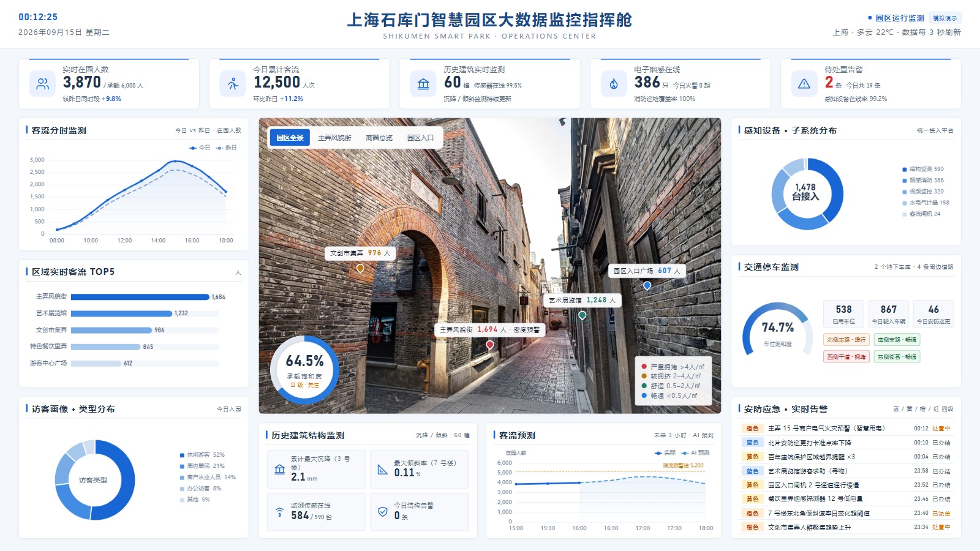Select the 园区全景 tab
This screenshot has height=551, width=980.
point(290,138)
